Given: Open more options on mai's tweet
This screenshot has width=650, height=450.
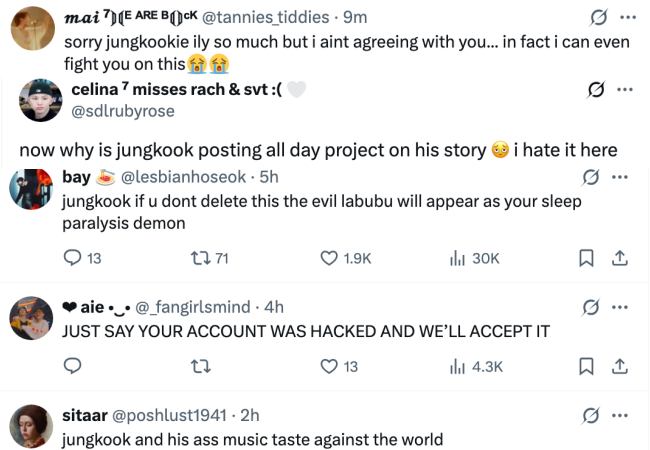Looking at the screenshot, I should [x=628, y=17].
